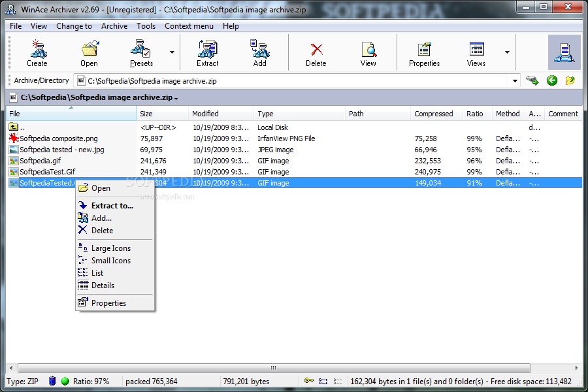Screen dimensions: 588x392
Task: Click the Properties toolbar icon
Action: [x=425, y=52]
